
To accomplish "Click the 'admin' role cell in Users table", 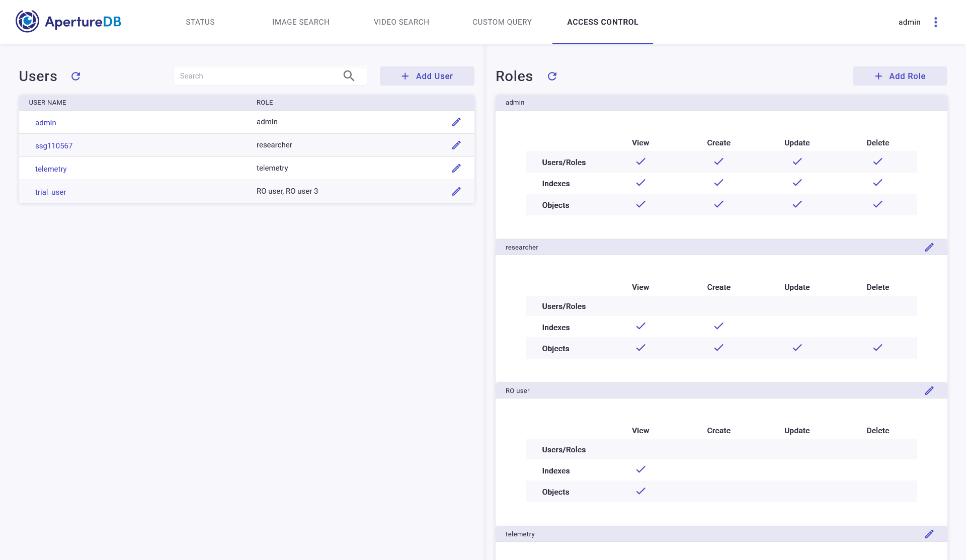I will (267, 122).
